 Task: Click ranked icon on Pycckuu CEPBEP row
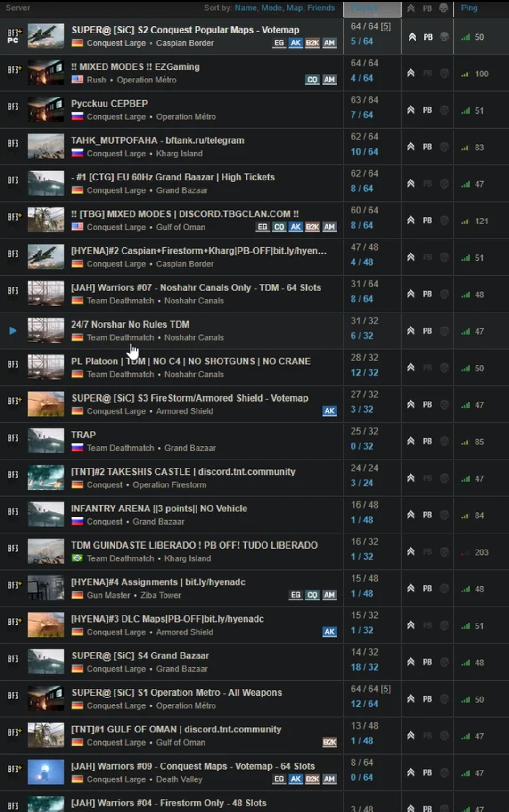(411, 110)
